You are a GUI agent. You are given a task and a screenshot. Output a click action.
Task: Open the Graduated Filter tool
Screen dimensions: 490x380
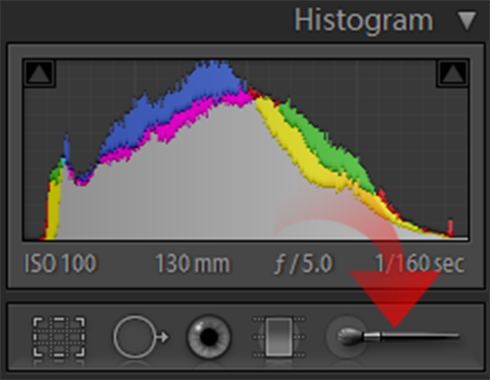(279, 337)
